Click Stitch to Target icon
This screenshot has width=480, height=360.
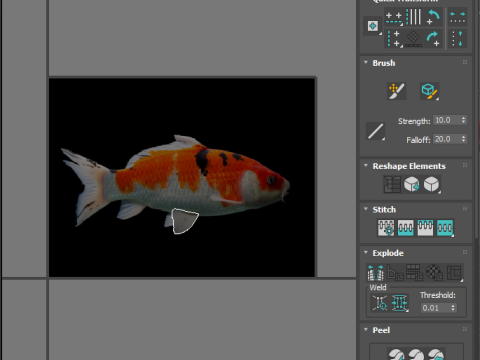pos(386,228)
